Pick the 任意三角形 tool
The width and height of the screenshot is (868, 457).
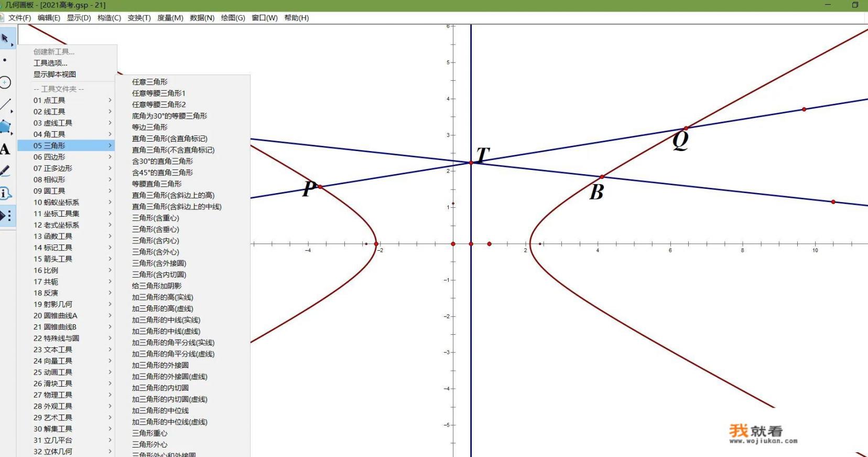coord(150,82)
